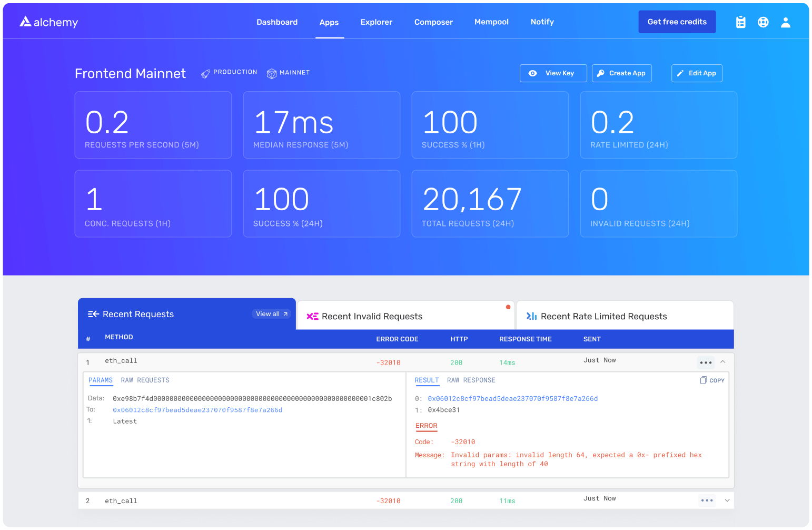Select the RAW REQUESTS tab

click(x=145, y=380)
